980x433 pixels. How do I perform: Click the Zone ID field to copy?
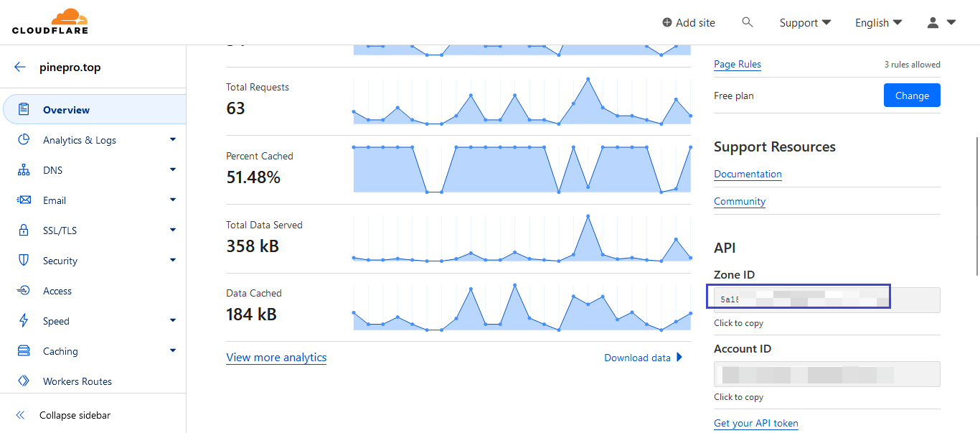pyautogui.click(x=826, y=300)
